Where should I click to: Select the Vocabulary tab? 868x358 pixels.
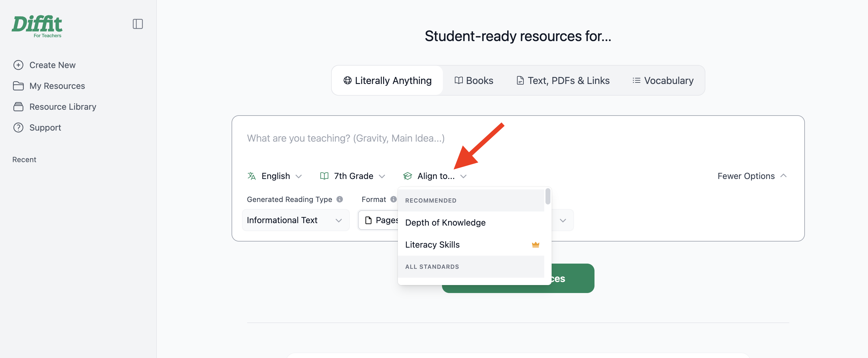point(663,81)
